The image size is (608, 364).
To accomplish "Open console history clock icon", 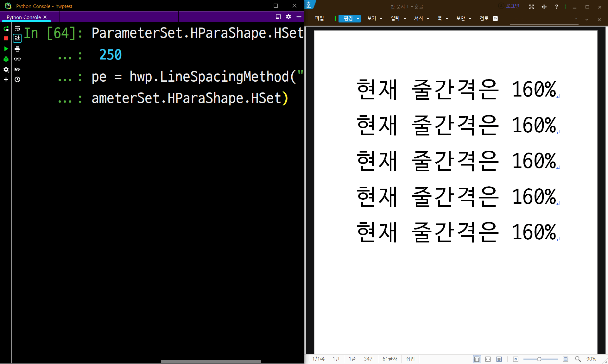I will (x=17, y=79).
